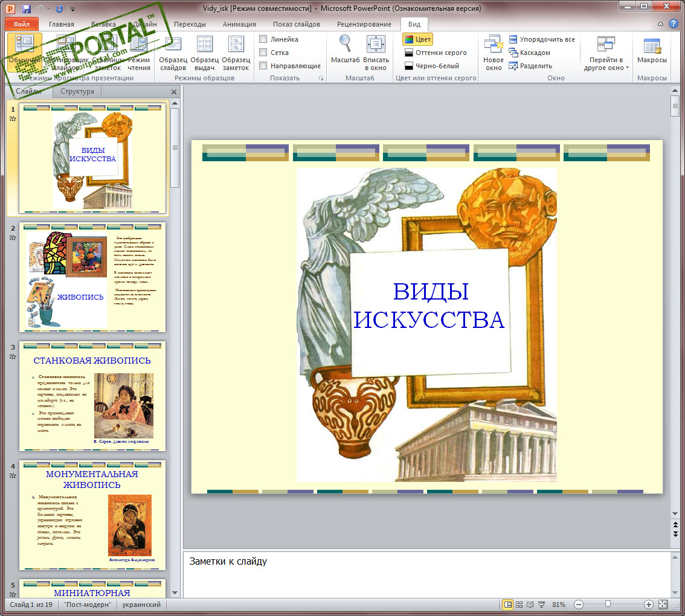Click in the Заметки к слайду notes field
Screen dimensions: 685x616
[x=427, y=574]
